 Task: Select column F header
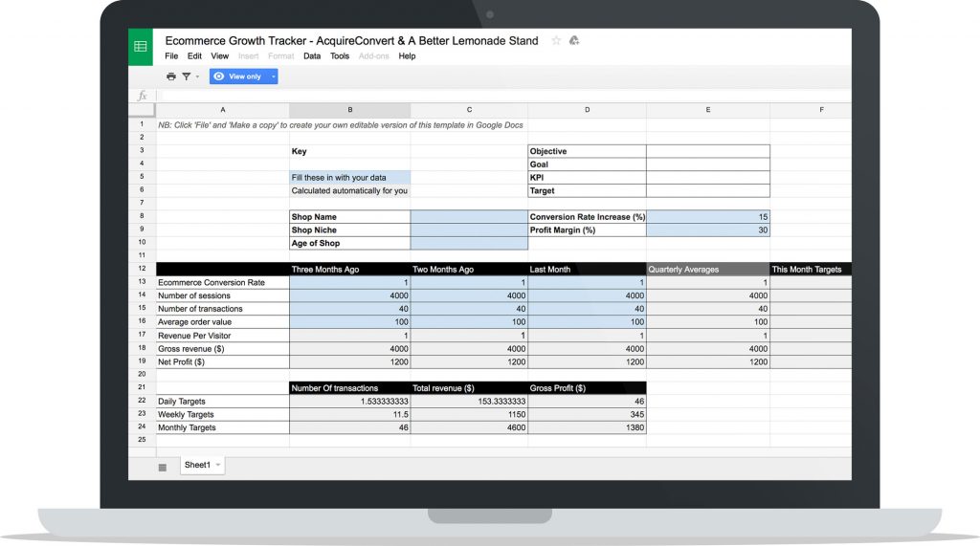(x=811, y=110)
